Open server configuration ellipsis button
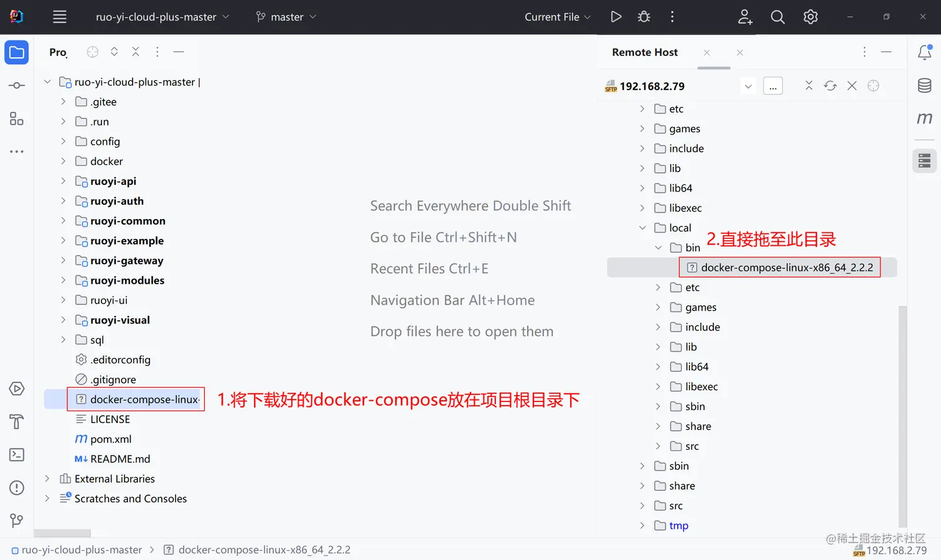The image size is (941, 560). [773, 86]
